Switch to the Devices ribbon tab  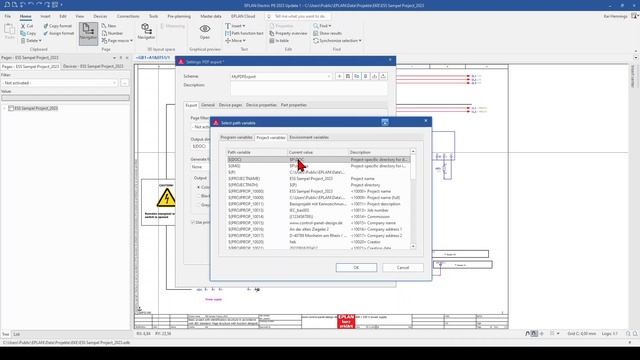coord(100,16)
